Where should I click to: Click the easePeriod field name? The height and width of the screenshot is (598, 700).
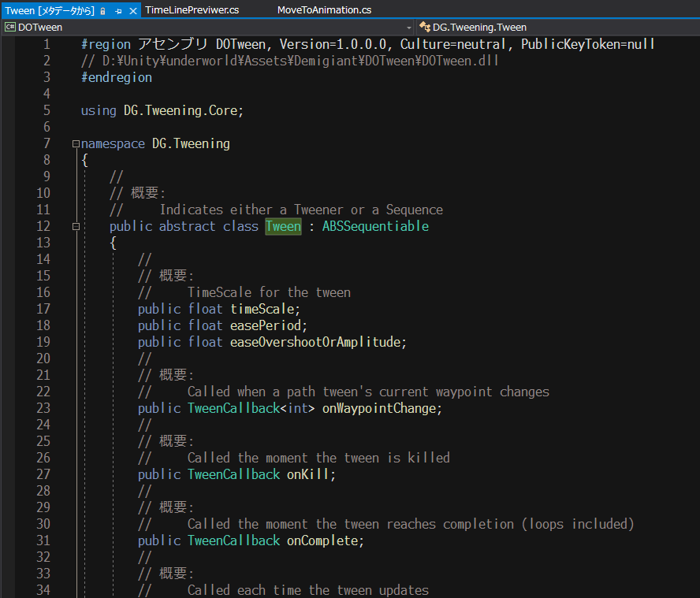click(266, 325)
